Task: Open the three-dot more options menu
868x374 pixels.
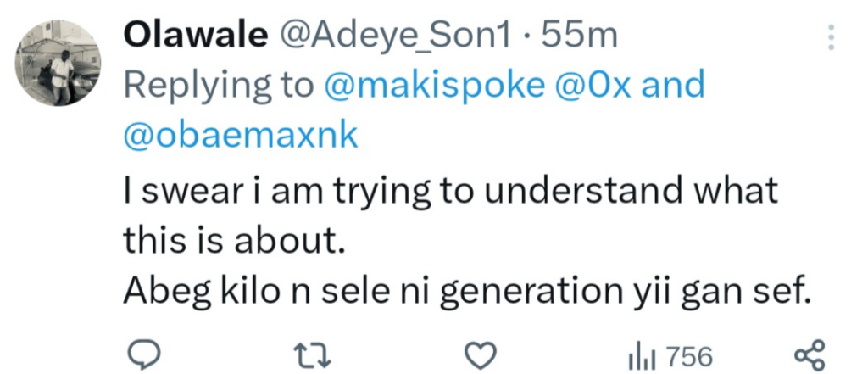Action: tap(831, 37)
